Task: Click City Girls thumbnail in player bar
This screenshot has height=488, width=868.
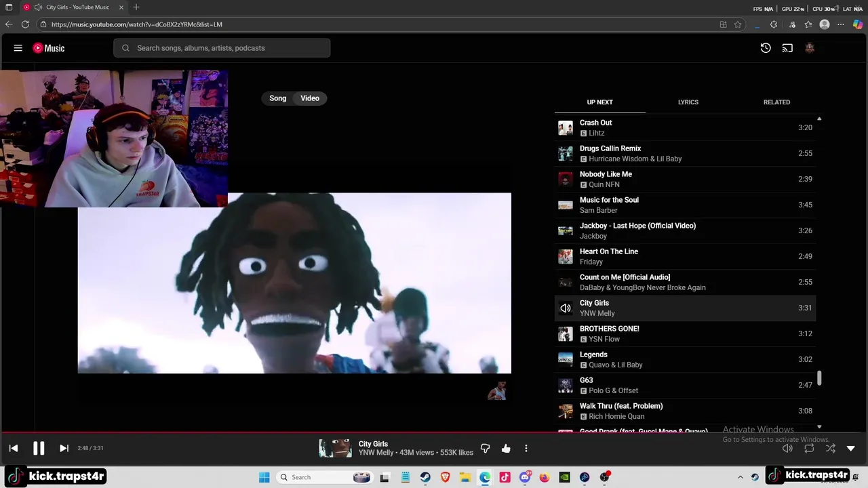Action: pyautogui.click(x=335, y=448)
